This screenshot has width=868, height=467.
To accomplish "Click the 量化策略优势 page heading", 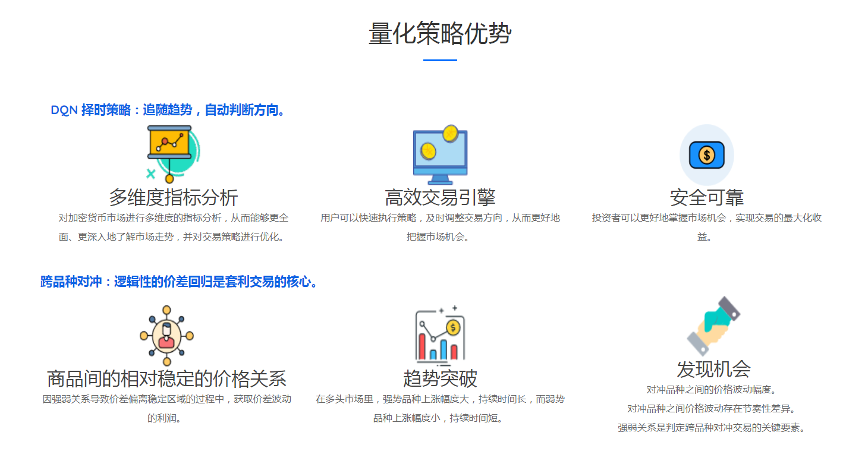I will pos(440,33).
